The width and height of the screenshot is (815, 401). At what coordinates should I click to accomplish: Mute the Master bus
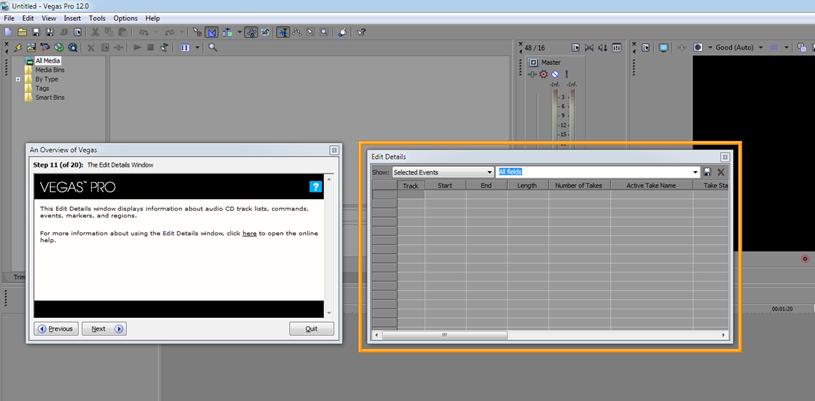(555, 75)
